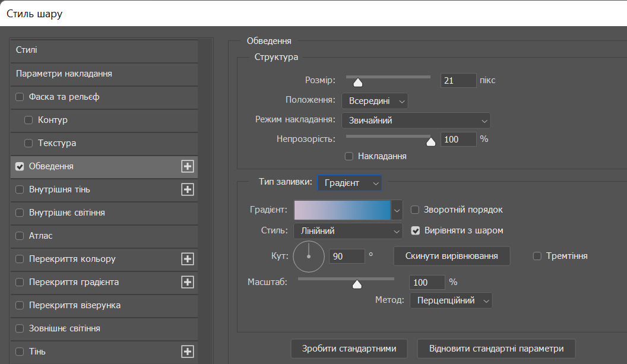Uncheck Вирівняти з шаром
627x364 pixels.
[x=415, y=230]
